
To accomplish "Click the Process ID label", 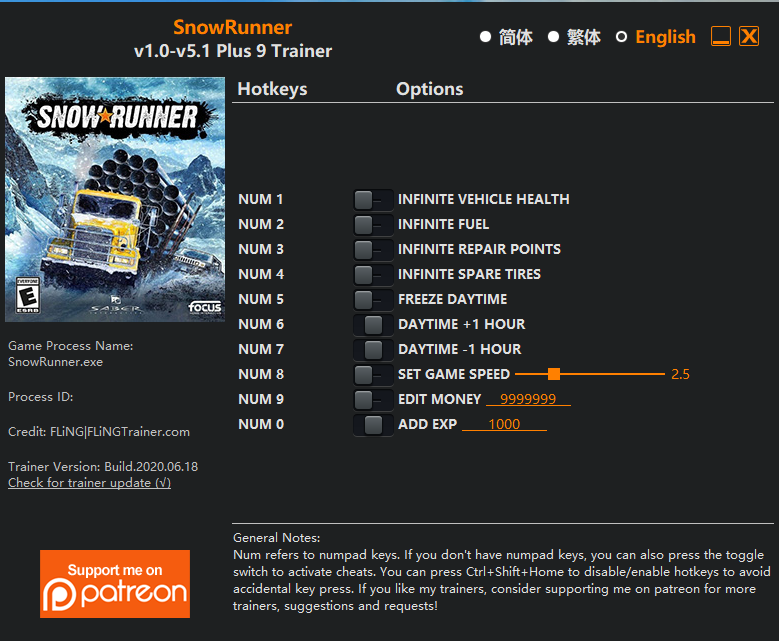I will click(x=41, y=397).
